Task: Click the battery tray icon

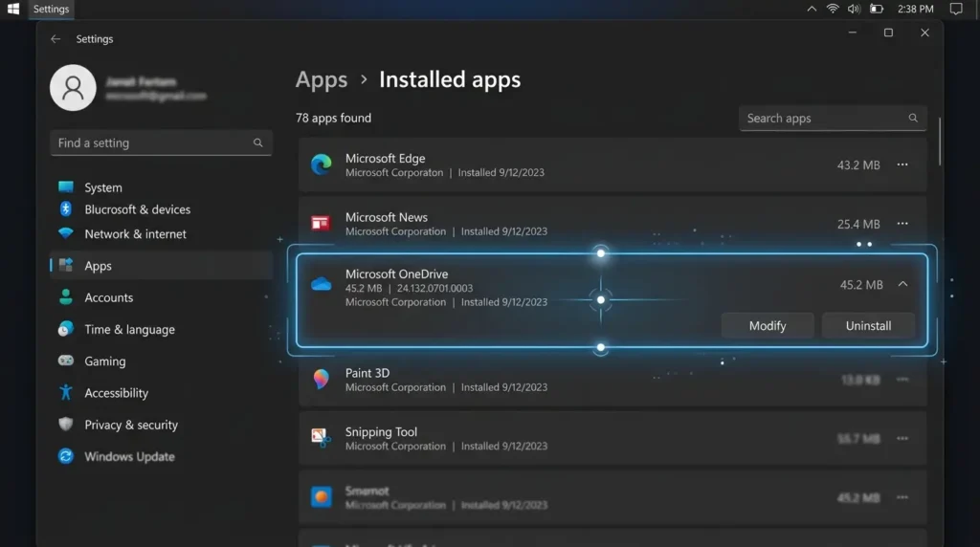Action: [877, 9]
